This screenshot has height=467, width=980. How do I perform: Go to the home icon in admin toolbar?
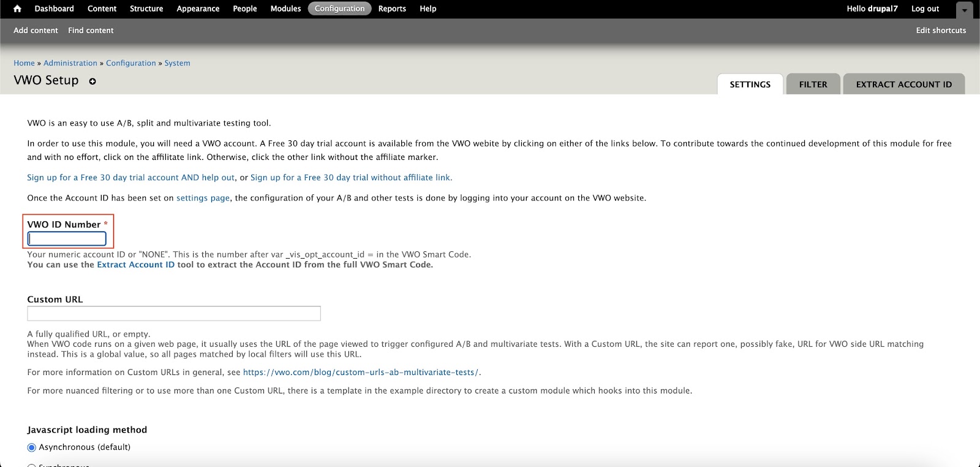17,9
